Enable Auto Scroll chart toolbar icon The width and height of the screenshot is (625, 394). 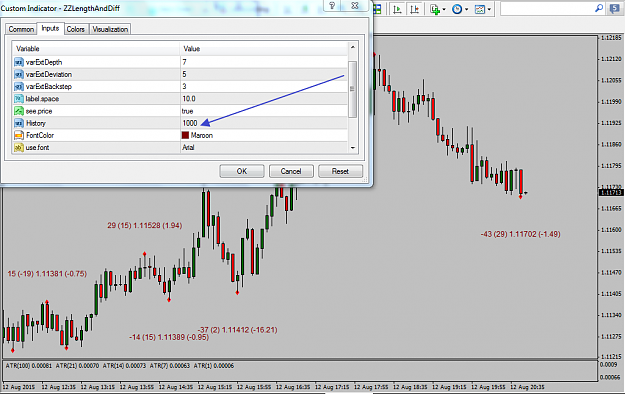397,9
